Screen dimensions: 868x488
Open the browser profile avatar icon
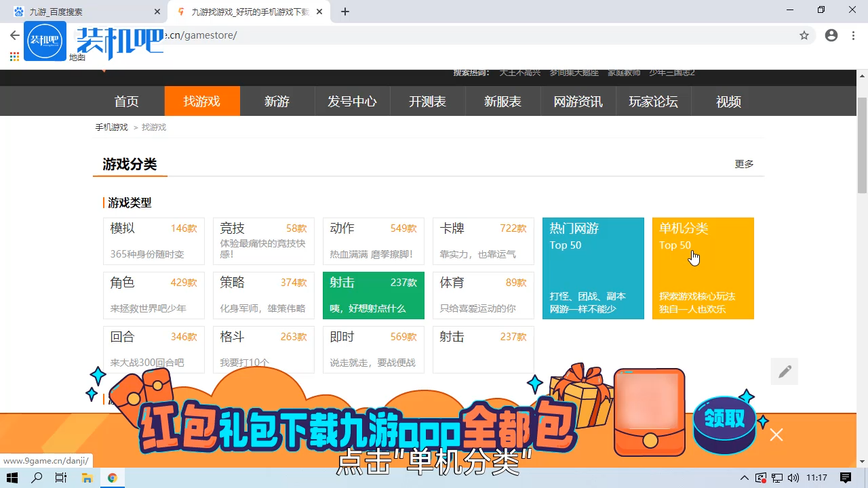831,35
